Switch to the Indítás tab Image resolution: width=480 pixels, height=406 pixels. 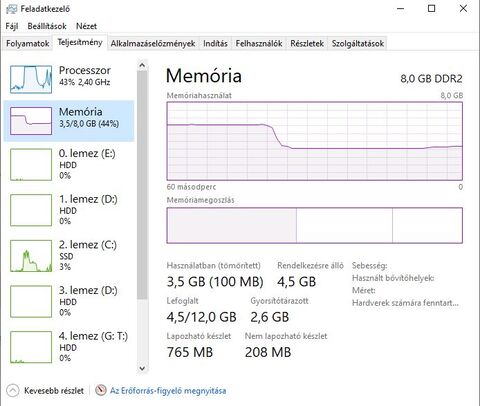point(215,43)
